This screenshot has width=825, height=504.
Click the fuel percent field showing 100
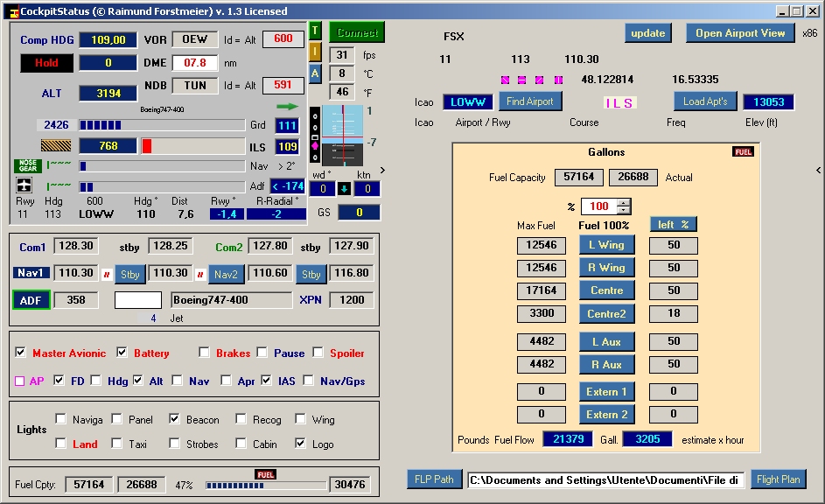coord(599,206)
